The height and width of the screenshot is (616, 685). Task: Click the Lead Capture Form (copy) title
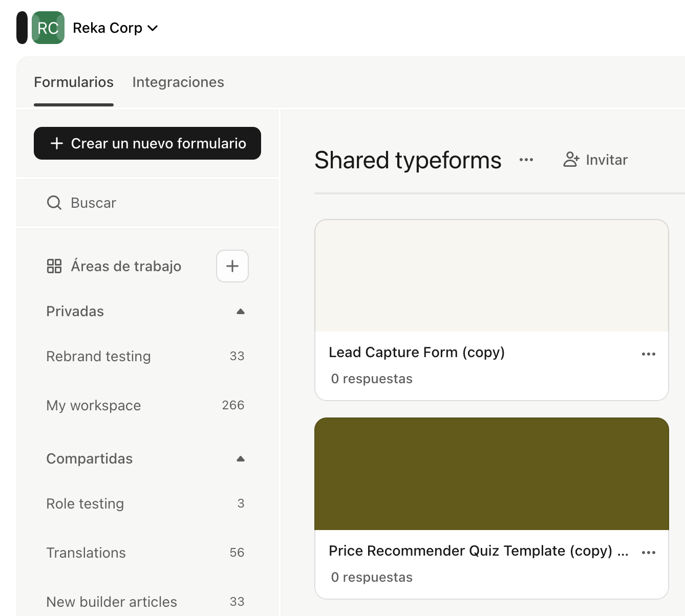[x=417, y=352]
